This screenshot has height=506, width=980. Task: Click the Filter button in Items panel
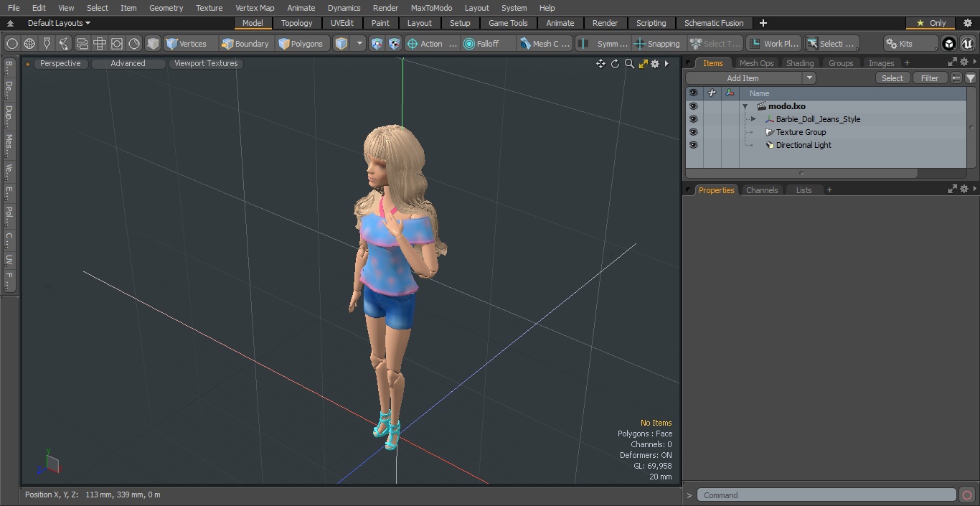(x=930, y=78)
